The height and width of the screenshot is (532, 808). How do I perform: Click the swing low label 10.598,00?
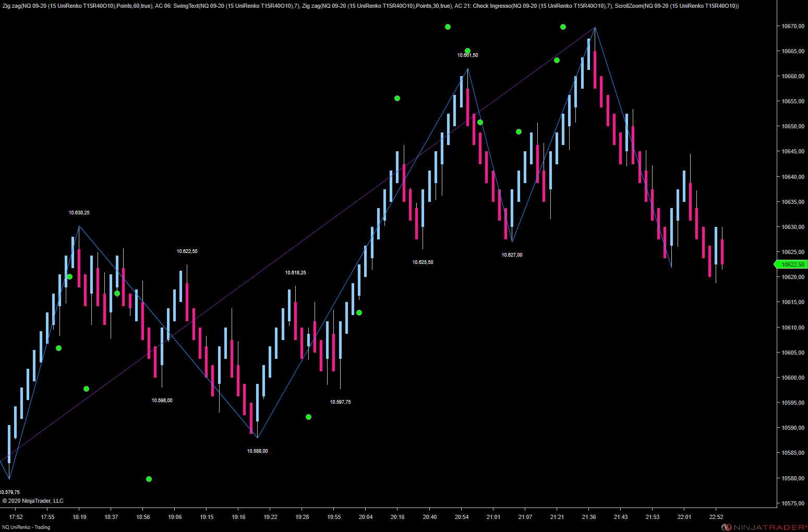[162, 401]
